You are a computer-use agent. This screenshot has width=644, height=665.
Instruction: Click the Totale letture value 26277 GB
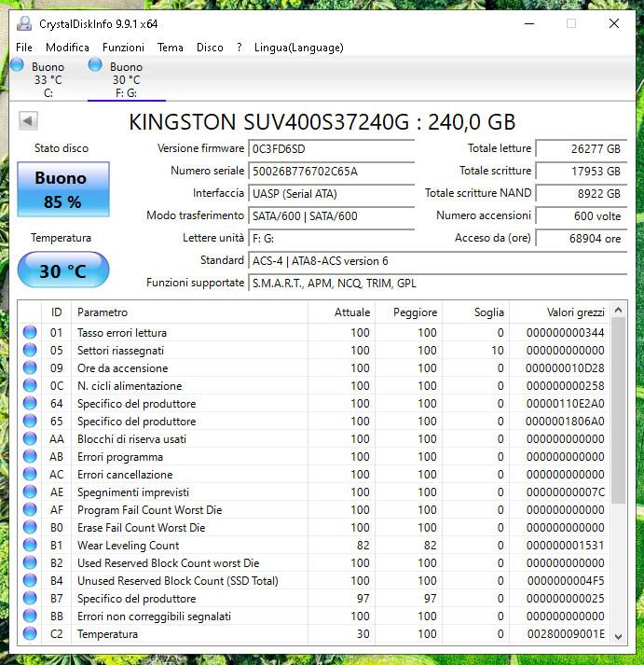582,149
